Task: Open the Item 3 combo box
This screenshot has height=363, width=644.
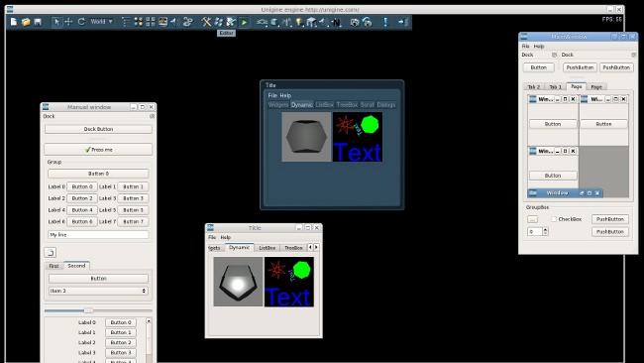Action: tap(98, 291)
